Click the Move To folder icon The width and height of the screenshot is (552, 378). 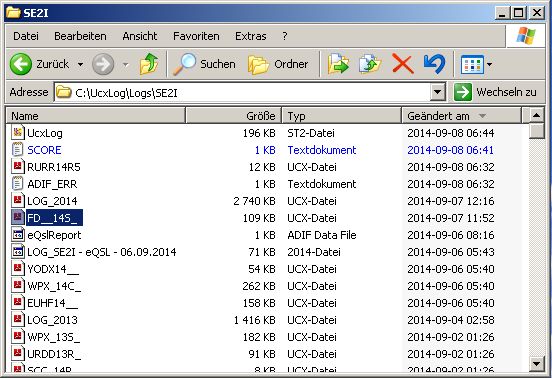point(338,64)
